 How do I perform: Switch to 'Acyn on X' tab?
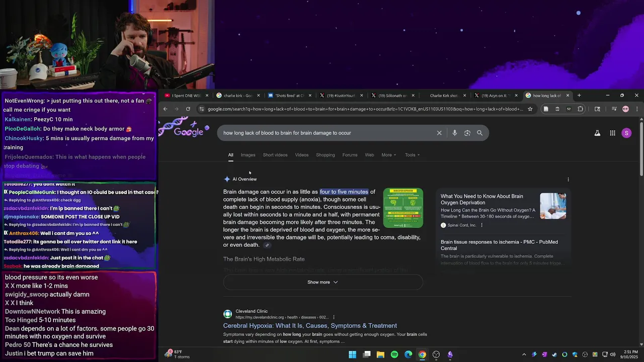point(496,96)
